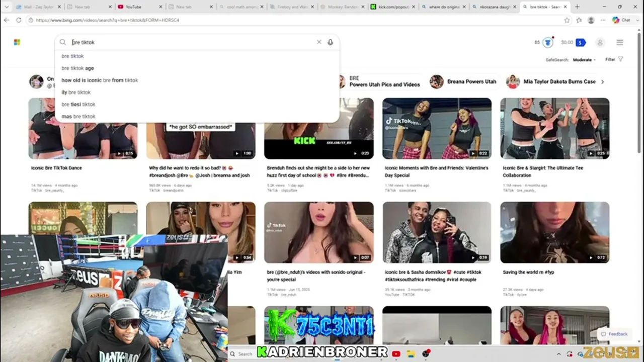Viewport: 644px width, 362px height.
Task: Clear the search box with the X
Action: click(319, 42)
